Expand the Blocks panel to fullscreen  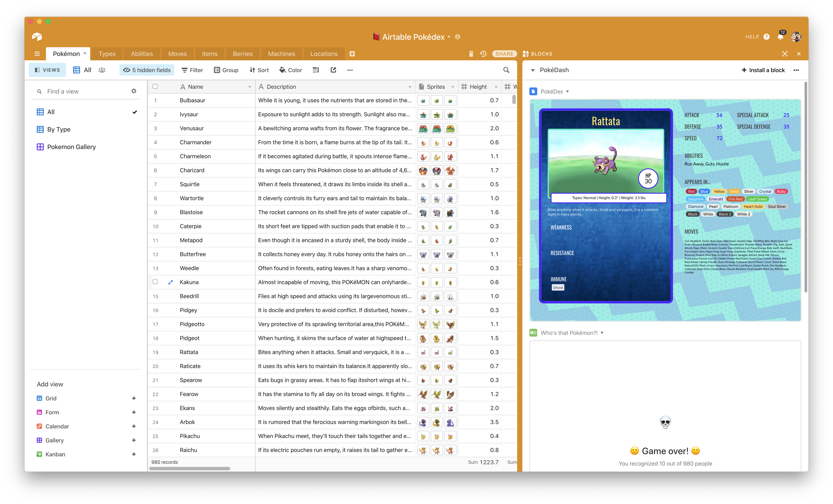(785, 54)
